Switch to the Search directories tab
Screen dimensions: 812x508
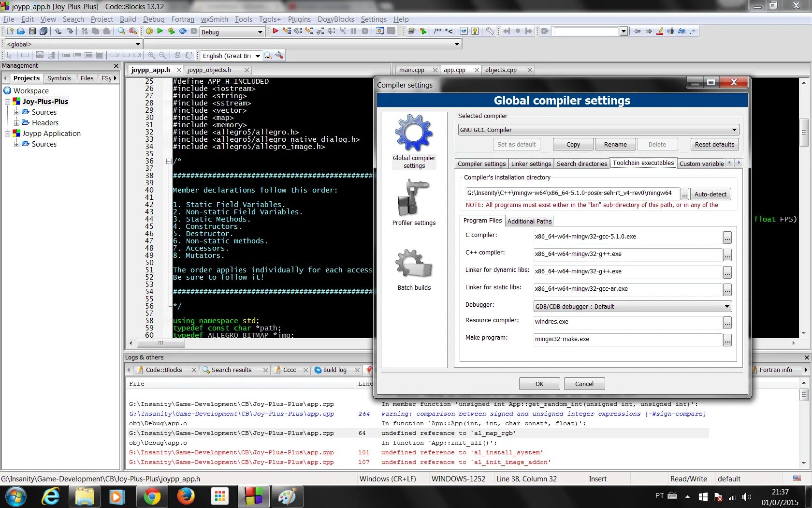point(581,164)
